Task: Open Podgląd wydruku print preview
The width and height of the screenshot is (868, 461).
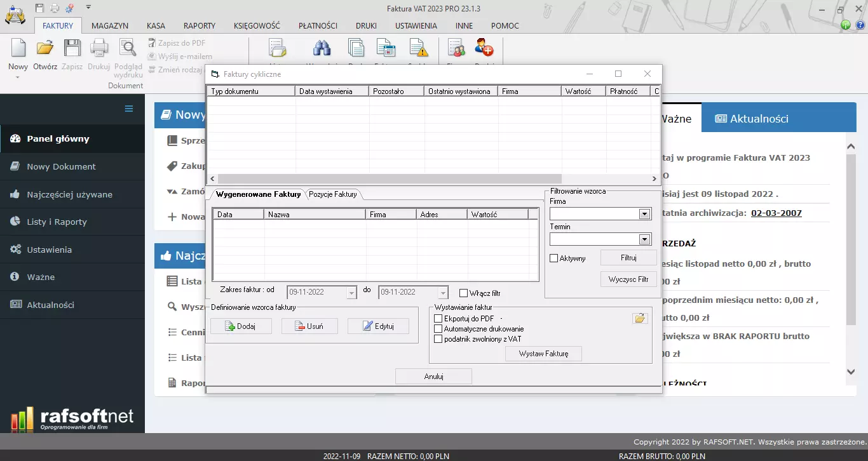Action: tap(127, 48)
